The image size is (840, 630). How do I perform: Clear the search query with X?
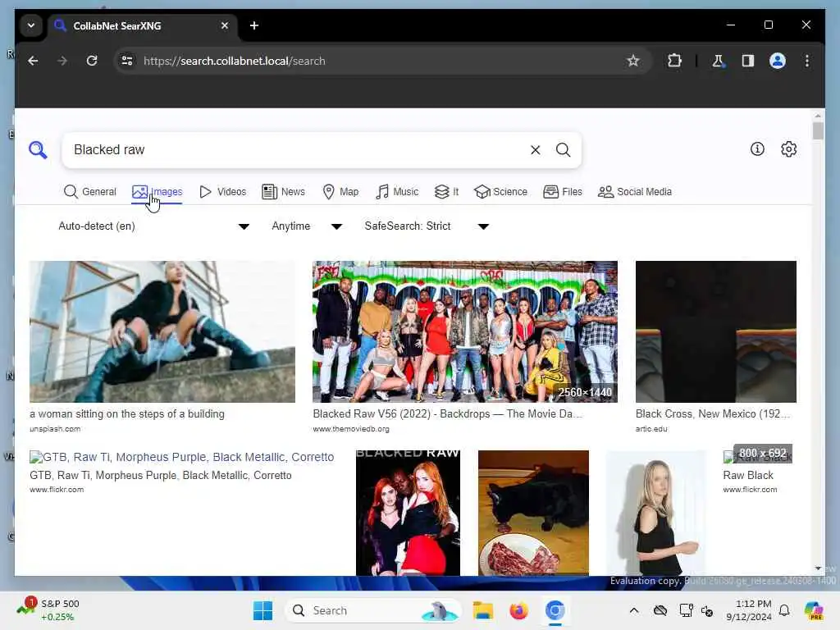point(535,150)
